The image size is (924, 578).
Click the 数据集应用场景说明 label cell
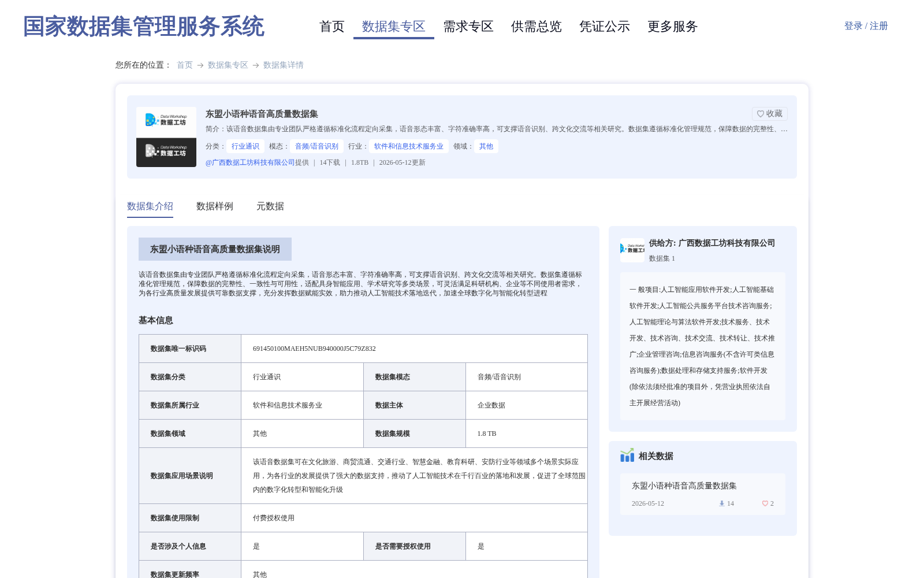190,476
